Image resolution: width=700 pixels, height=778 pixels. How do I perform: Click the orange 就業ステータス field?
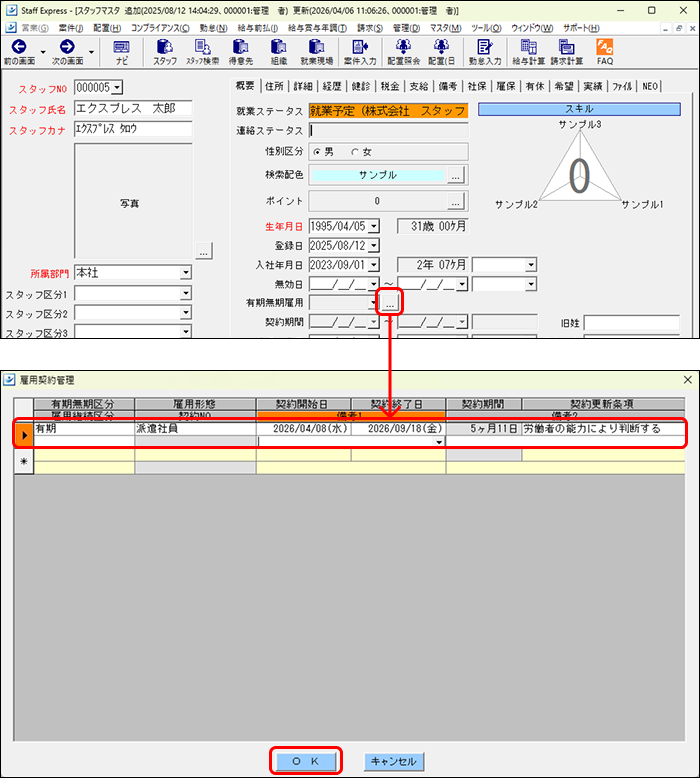(x=388, y=111)
